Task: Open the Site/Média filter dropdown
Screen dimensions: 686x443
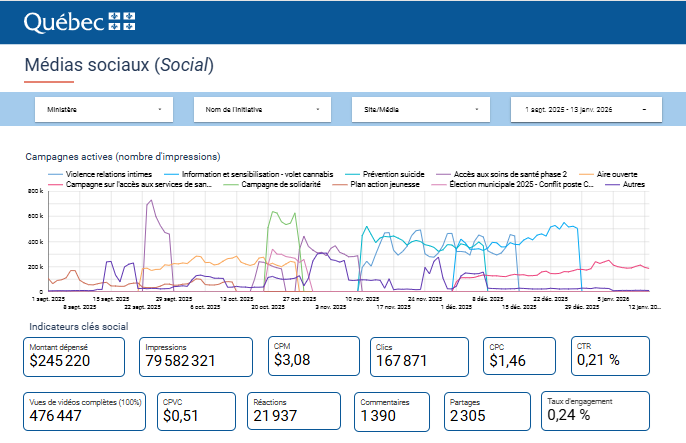Action: pos(421,108)
